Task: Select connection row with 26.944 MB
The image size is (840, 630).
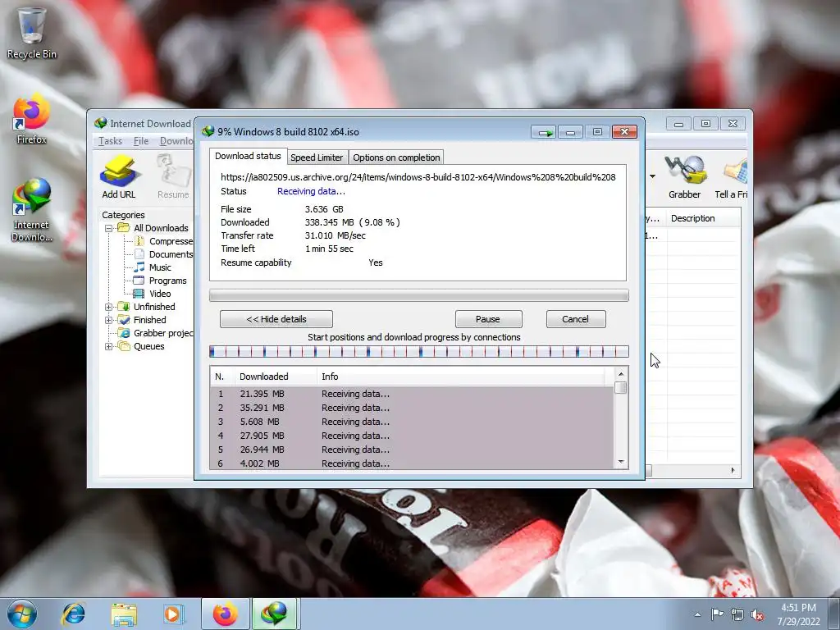Action: click(412, 450)
